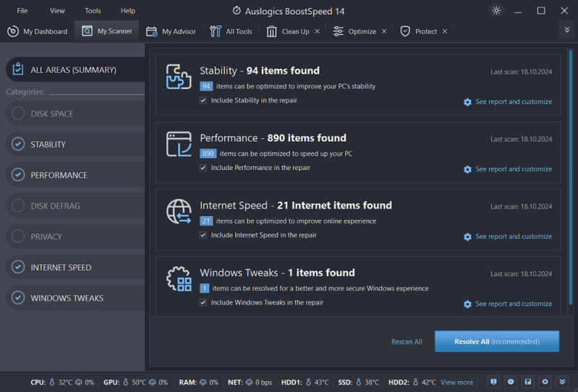
Task: Uncheck Include Stability in the repair
Action: coord(203,101)
